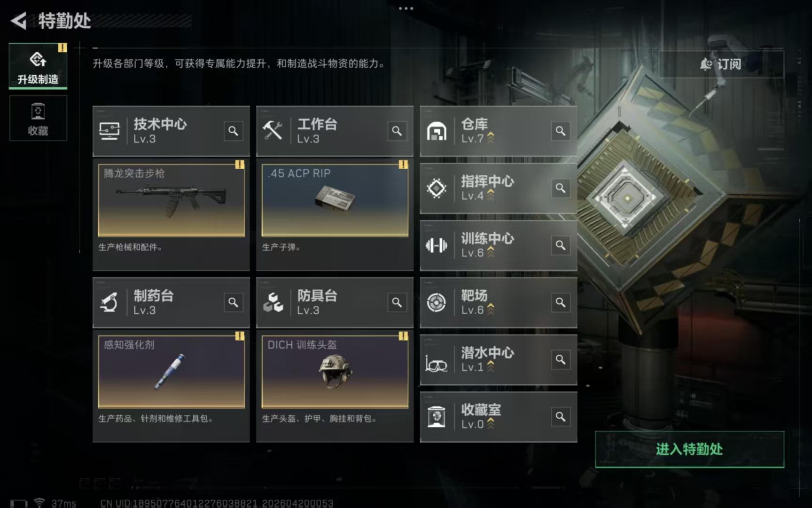Viewport: 812px width, 508px height.
Task: Click the magnifier on 制药台
Action: coord(233,302)
